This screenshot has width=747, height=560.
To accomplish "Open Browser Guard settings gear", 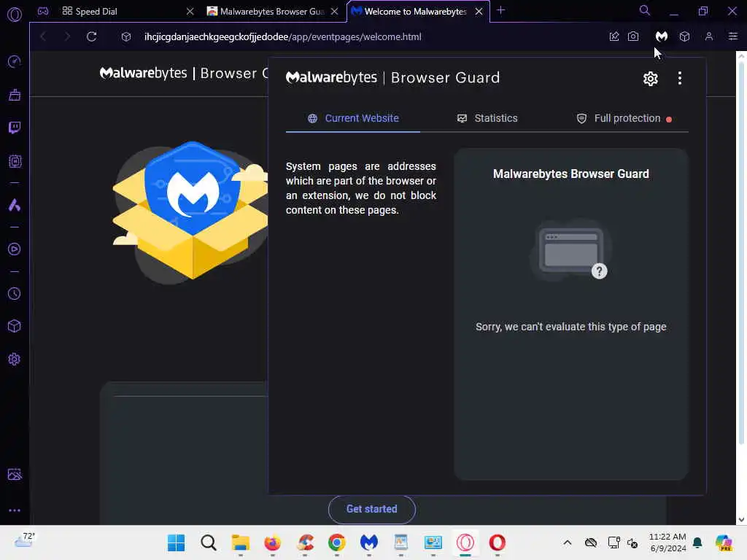I will (x=650, y=79).
